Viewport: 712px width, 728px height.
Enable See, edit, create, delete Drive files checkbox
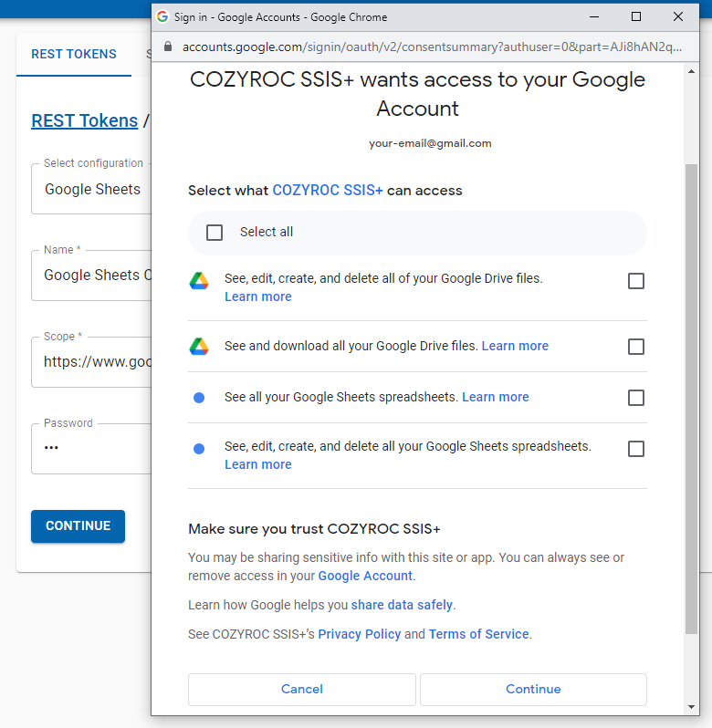(x=636, y=281)
